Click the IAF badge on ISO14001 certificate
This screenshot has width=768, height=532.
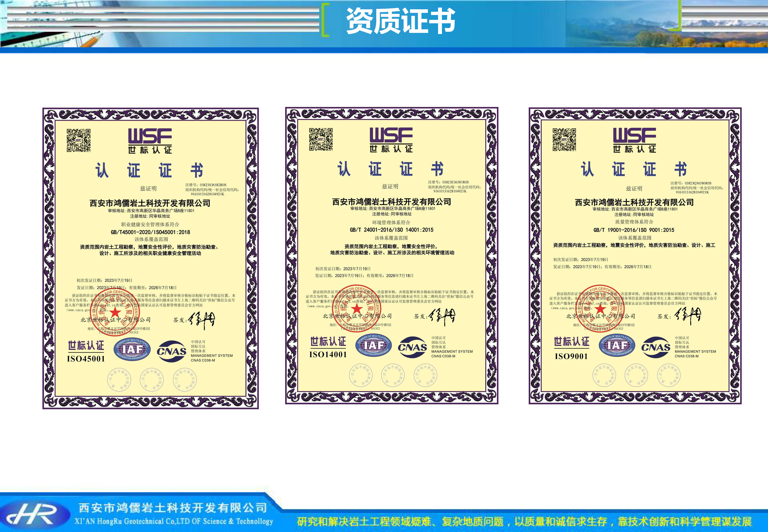coord(374,345)
